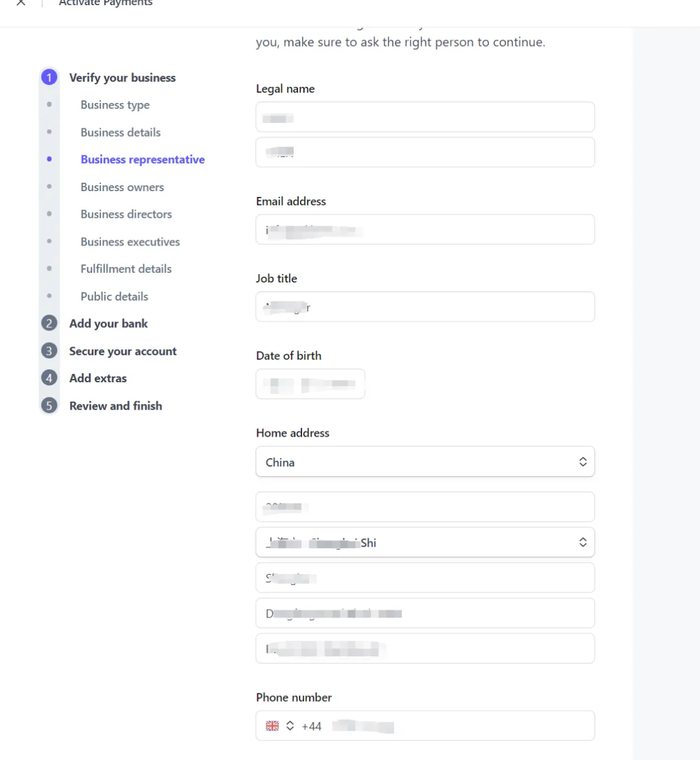Open the China country dropdown

425,461
